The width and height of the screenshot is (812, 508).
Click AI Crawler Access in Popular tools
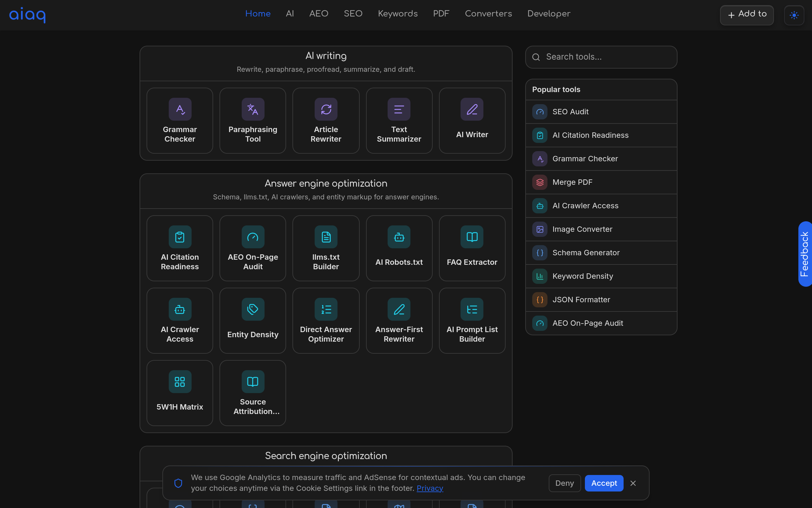(601, 206)
